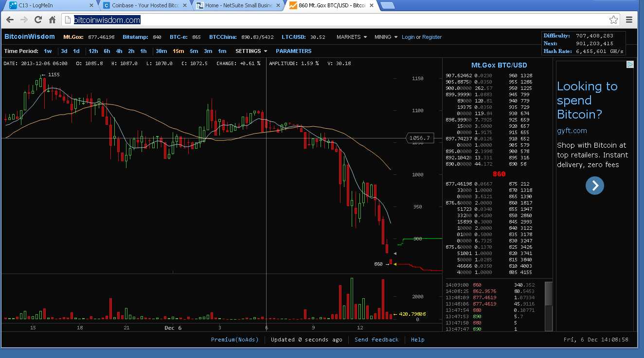Click the Fri, 6 Dec 14:08:58 timestamp
The image size is (644, 358).
pos(596,340)
